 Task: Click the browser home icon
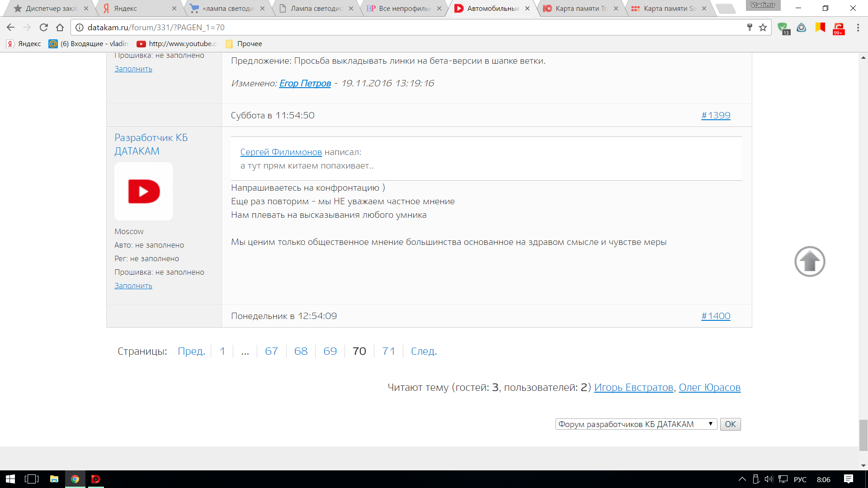(60, 28)
